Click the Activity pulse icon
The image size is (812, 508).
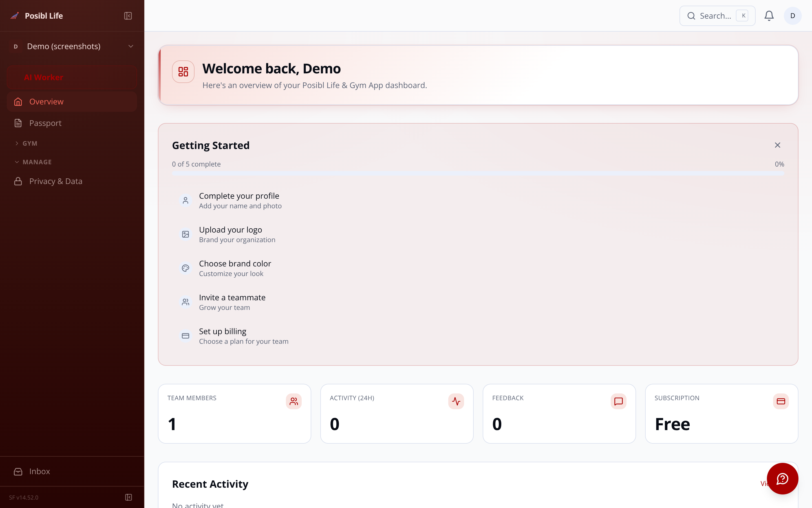pyautogui.click(x=456, y=401)
